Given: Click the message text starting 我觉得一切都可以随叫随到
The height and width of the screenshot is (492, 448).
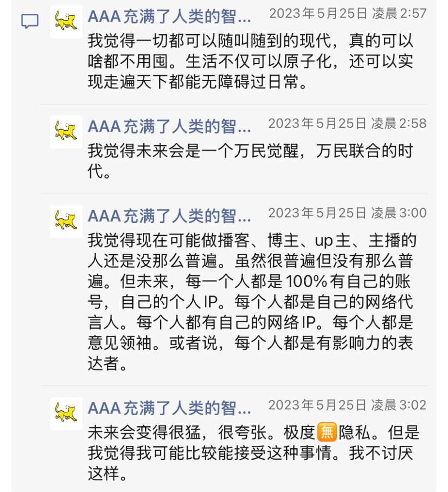Looking at the screenshot, I should [250, 62].
